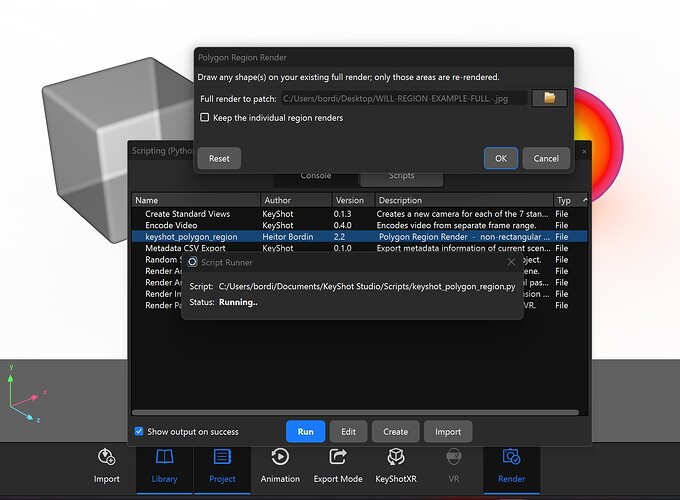The image size is (680, 500).
Task: Sort scripts by Author column
Action: click(297, 200)
